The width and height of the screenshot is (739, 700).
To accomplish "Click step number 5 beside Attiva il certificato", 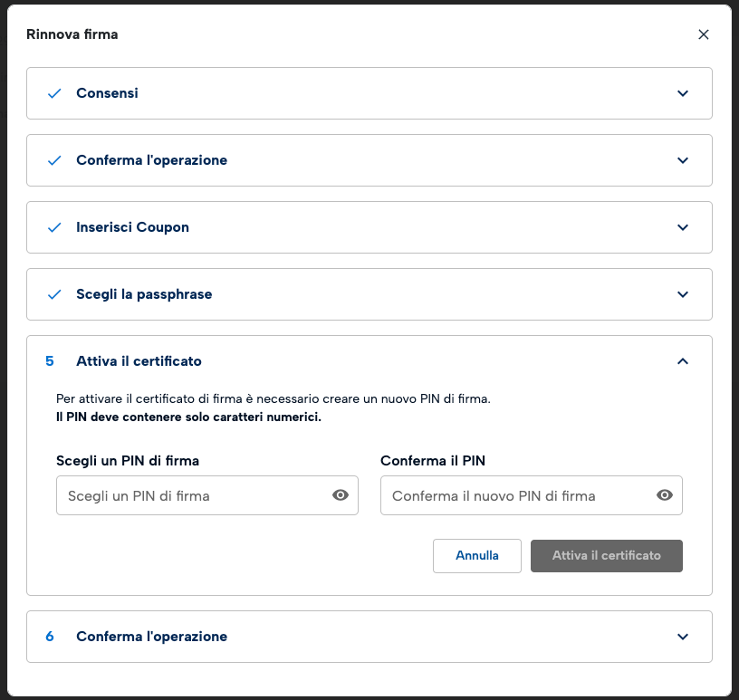I will pyautogui.click(x=50, y=361).
